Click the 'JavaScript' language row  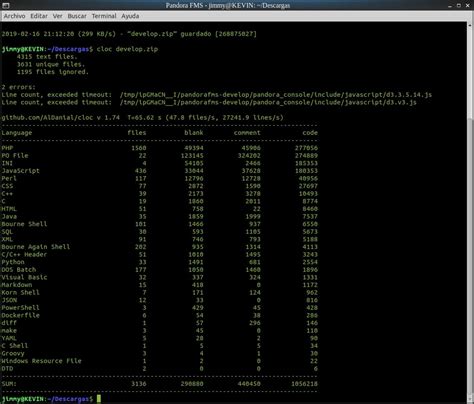click(159, 171)
